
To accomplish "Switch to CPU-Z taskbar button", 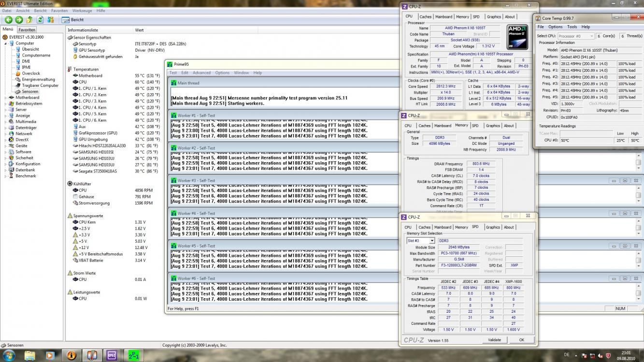I will coord(112,355).
